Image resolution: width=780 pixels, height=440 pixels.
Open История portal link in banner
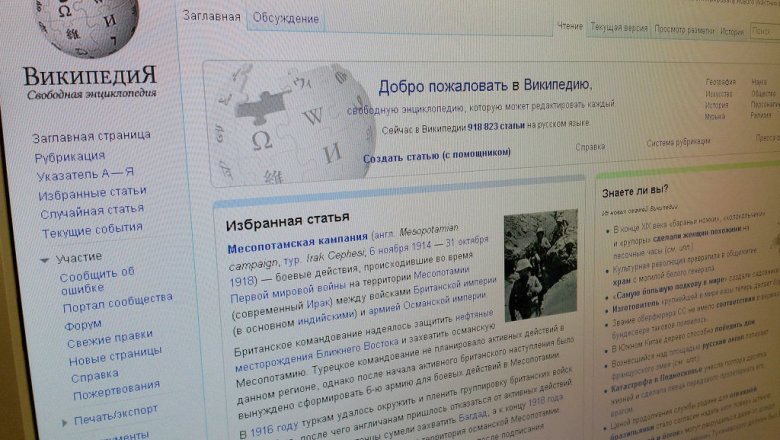[716, 105]
